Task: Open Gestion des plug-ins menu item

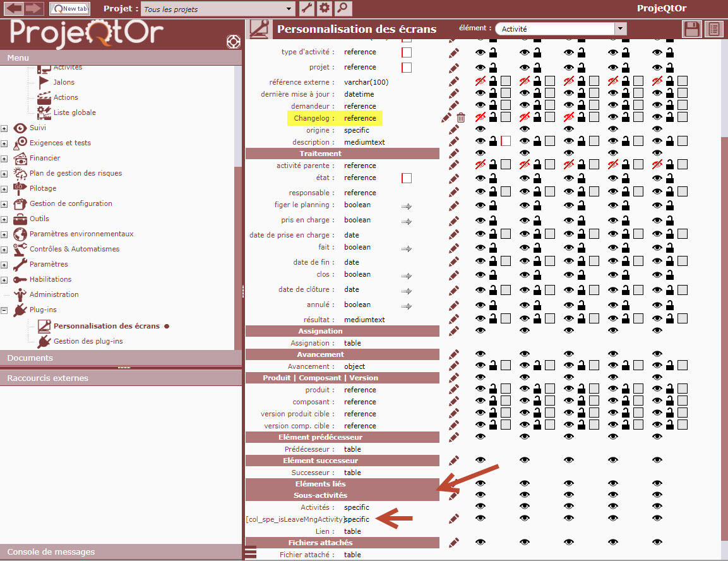Action: pyautogui.click(x=88, y=341)
